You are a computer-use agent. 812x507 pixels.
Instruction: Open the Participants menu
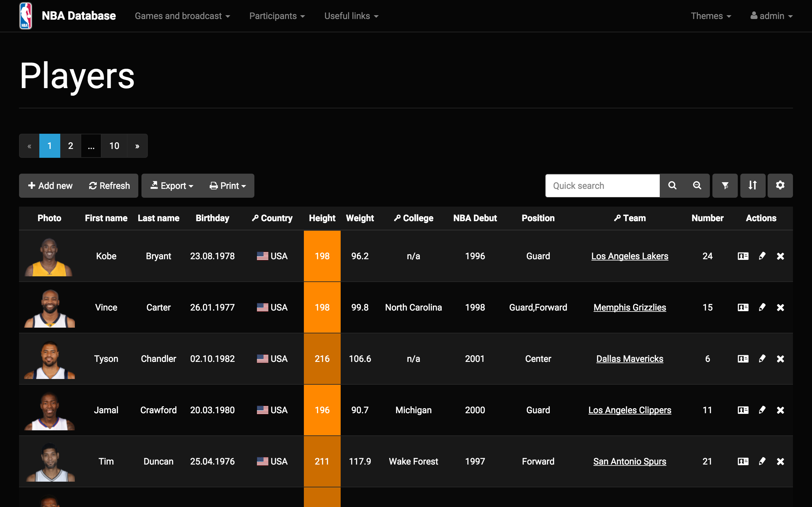coord(277,16)
